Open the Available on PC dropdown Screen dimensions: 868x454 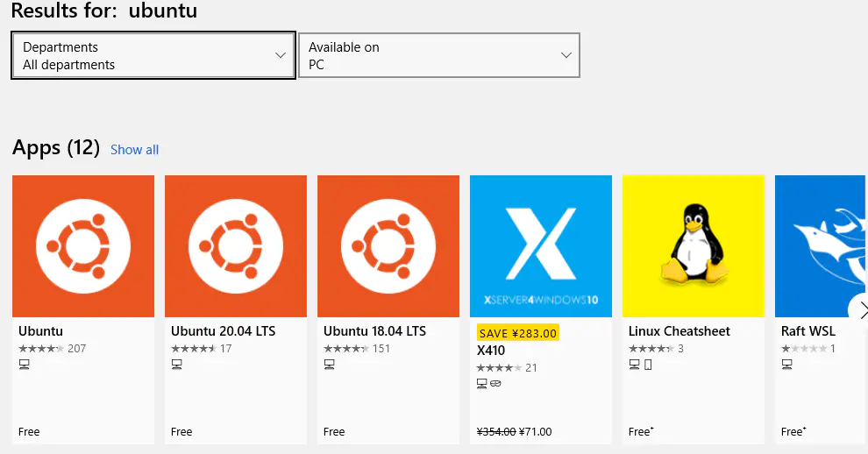(439, 55)
